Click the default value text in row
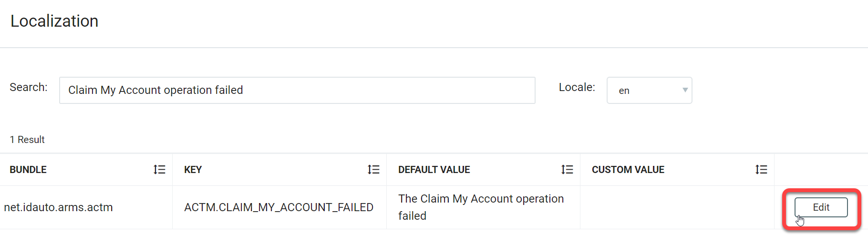 pyautogui.click(x=481, y=207)
